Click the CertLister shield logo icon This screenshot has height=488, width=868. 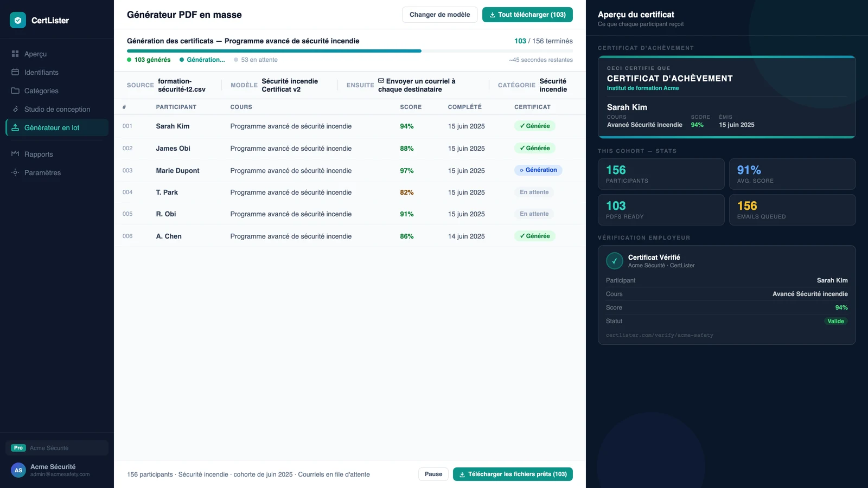click(18, 20)
